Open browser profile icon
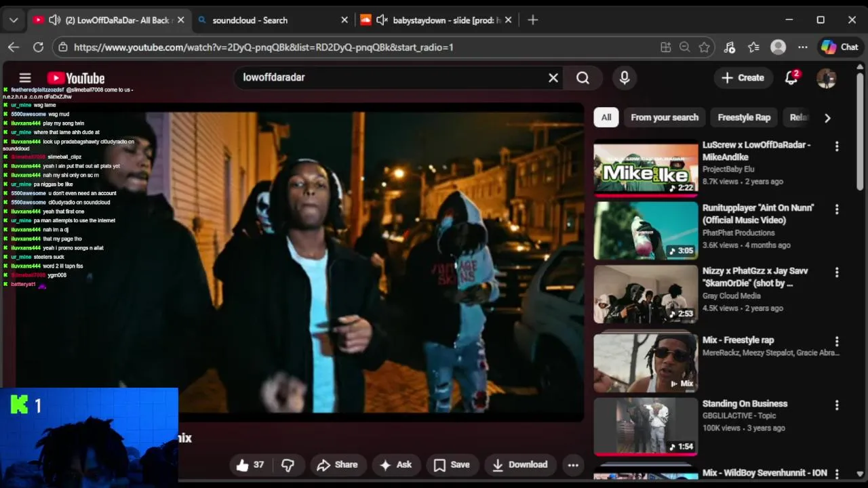Screen dimensions: 868x488 778,47
